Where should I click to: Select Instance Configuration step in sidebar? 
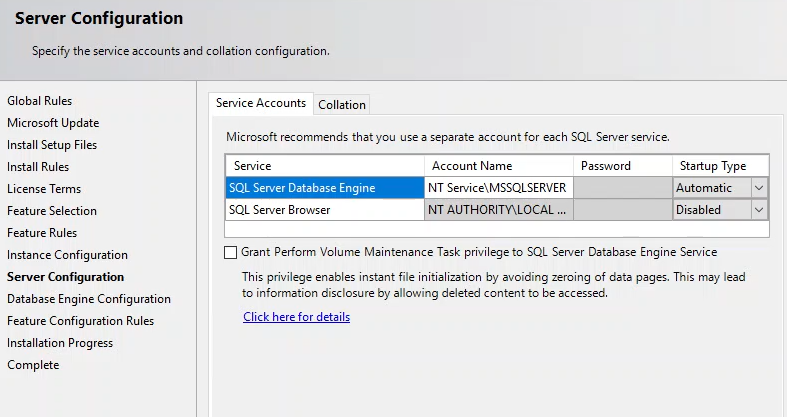click(x=67, y=255)
